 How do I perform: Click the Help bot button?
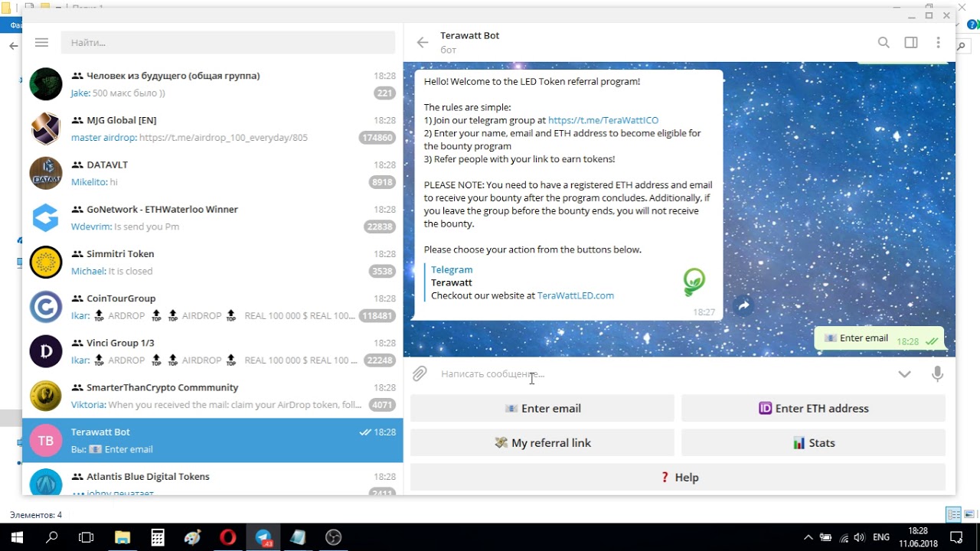click(678, 478)
